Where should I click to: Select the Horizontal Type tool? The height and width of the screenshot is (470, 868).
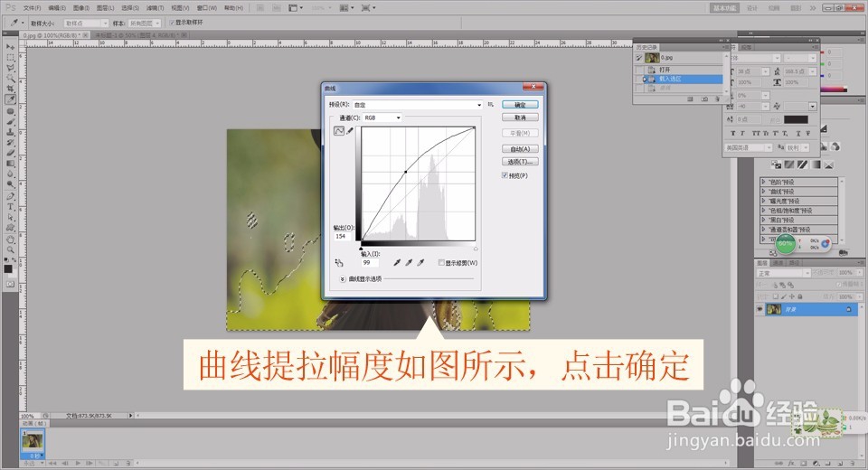(10, 207)
